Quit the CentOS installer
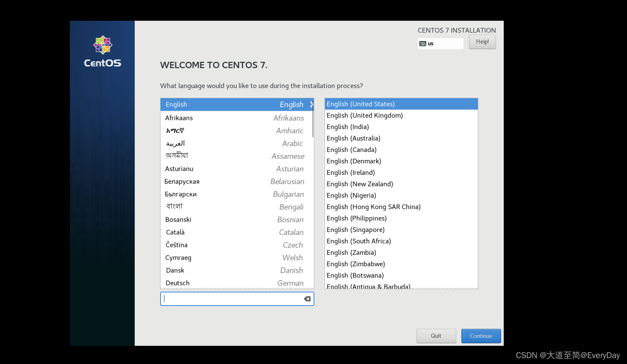627x364 pixels. [x=436, y=336]
